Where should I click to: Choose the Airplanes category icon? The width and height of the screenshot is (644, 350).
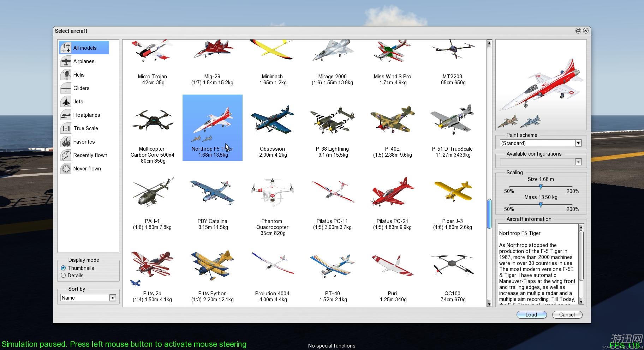click(66, 61)
